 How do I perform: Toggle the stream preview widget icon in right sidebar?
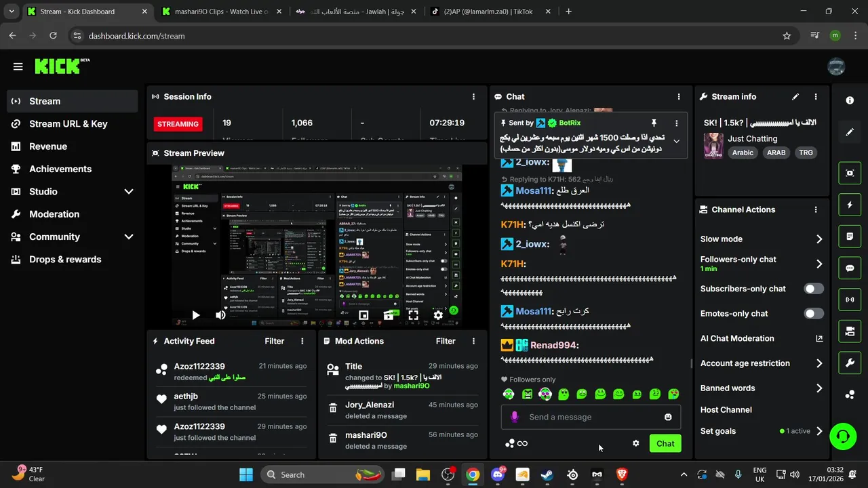pyautogui.click(x=850, y=173)
